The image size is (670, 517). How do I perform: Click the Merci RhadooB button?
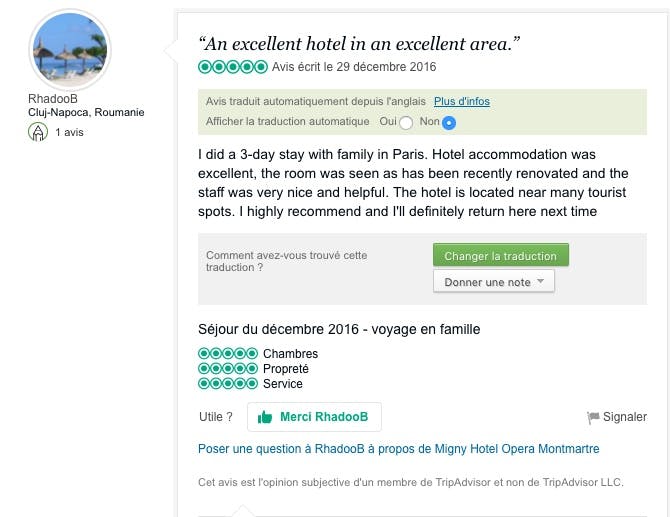coord(315,417)
